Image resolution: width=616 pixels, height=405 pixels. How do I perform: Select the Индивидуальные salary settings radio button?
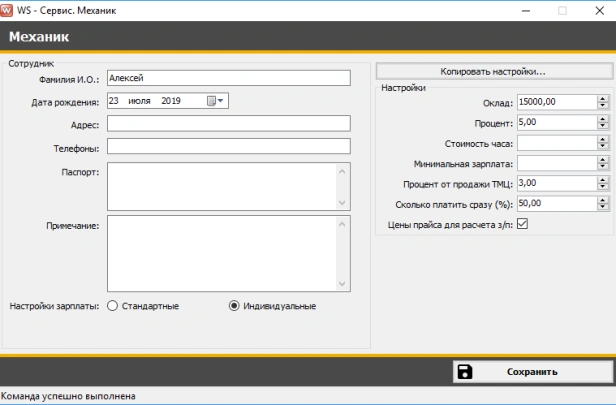point(235,305)
